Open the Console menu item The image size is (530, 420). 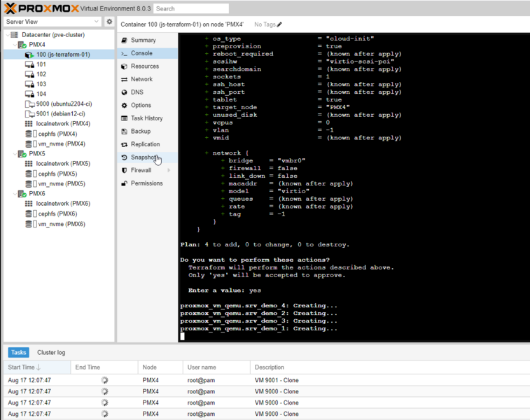(147, 53)
